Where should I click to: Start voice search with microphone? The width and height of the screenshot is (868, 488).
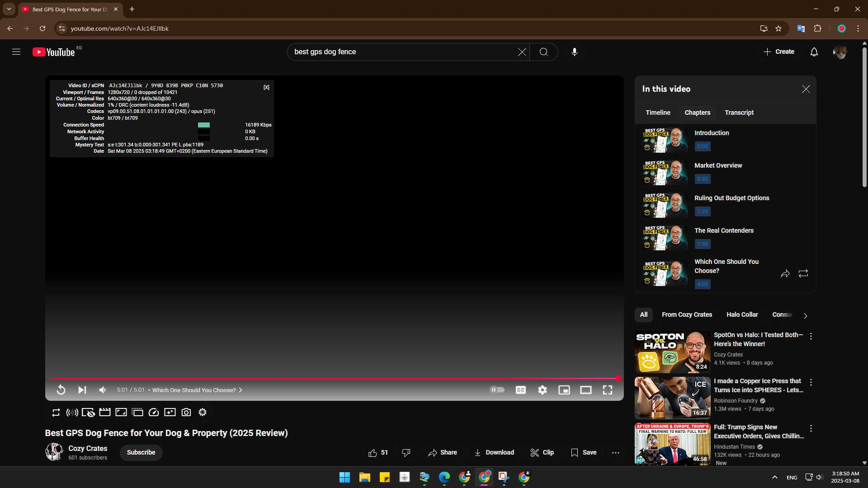click(x=574, y=52)
